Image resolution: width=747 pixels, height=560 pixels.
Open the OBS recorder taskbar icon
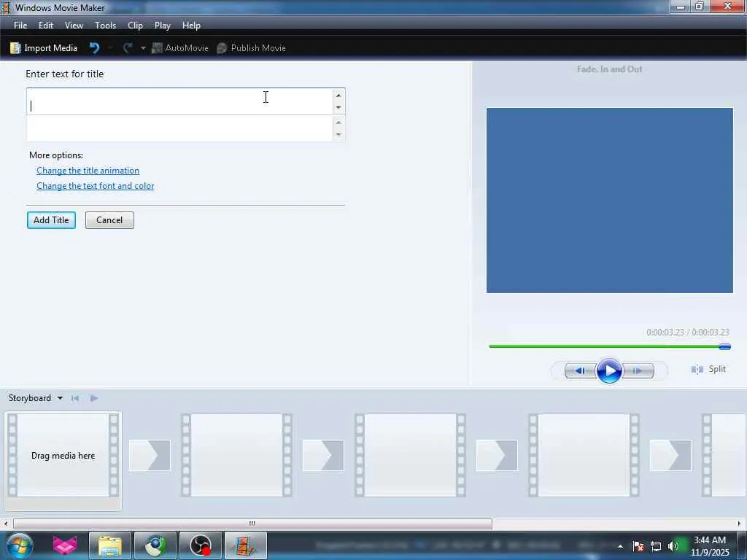201,545
